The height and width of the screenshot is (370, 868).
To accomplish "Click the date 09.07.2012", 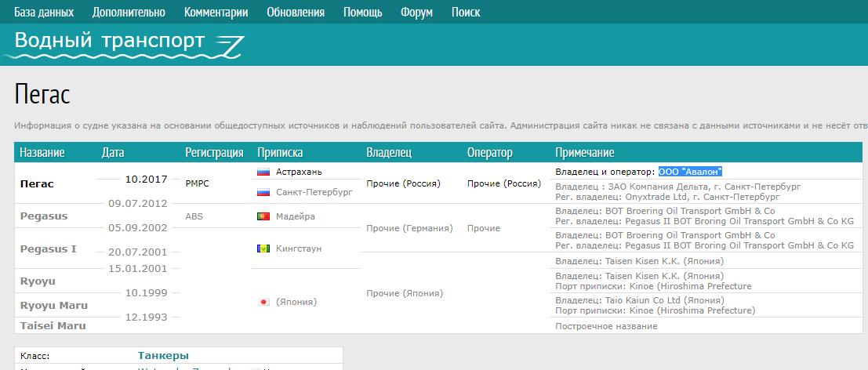I will pyautogui.click(x=138, y=204).
